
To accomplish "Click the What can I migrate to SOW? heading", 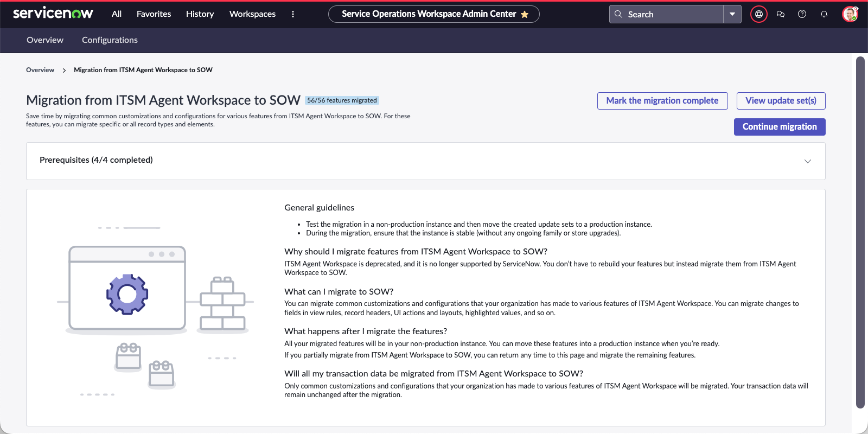I will [339, 292].
